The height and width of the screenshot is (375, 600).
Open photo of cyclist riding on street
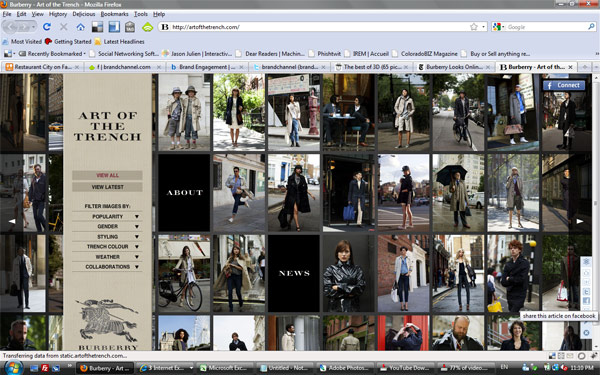click(x=458, y=112)
